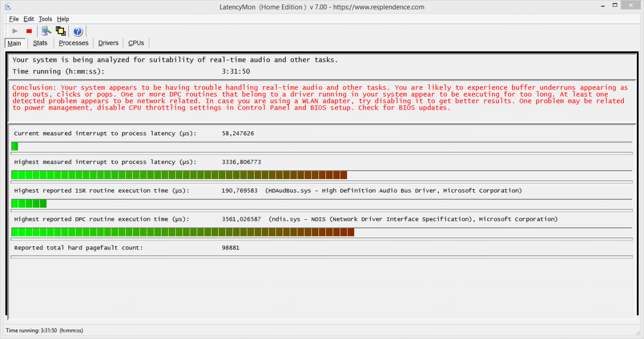
Task: Open the Edit menu
Action: 29,19
